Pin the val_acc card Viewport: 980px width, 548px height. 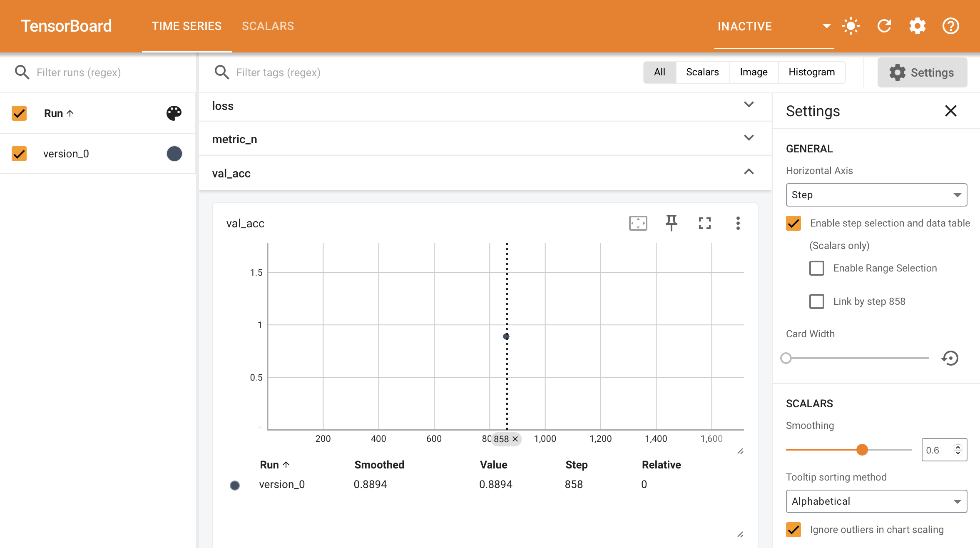tap(672, 223)
